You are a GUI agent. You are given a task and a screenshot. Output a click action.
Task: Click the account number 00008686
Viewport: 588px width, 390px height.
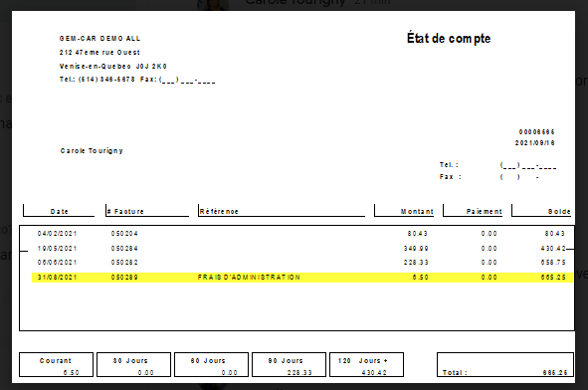click(536, 132)
